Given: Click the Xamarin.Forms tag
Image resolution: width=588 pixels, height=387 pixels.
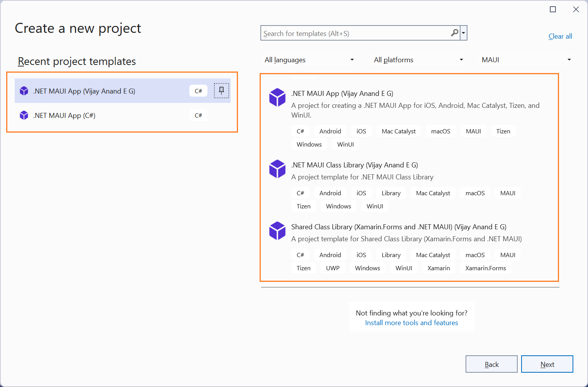Looking at the screenshot, I should [x=486, y=268].
